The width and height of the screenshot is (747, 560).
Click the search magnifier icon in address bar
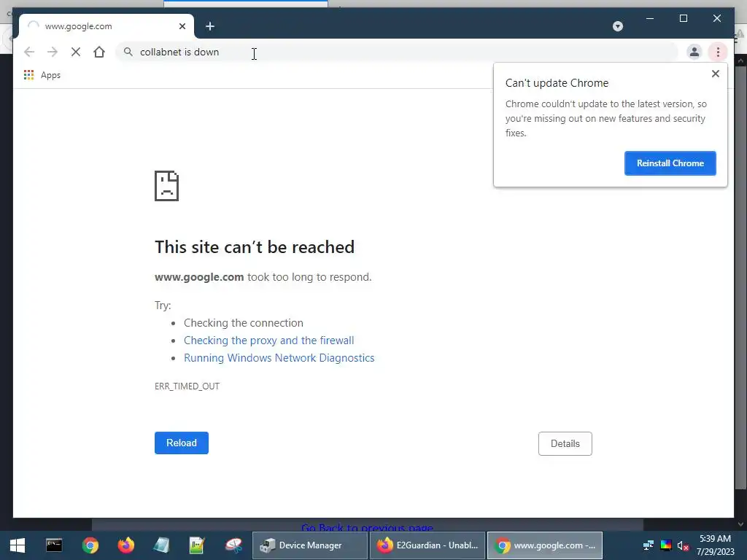[128, 52]
